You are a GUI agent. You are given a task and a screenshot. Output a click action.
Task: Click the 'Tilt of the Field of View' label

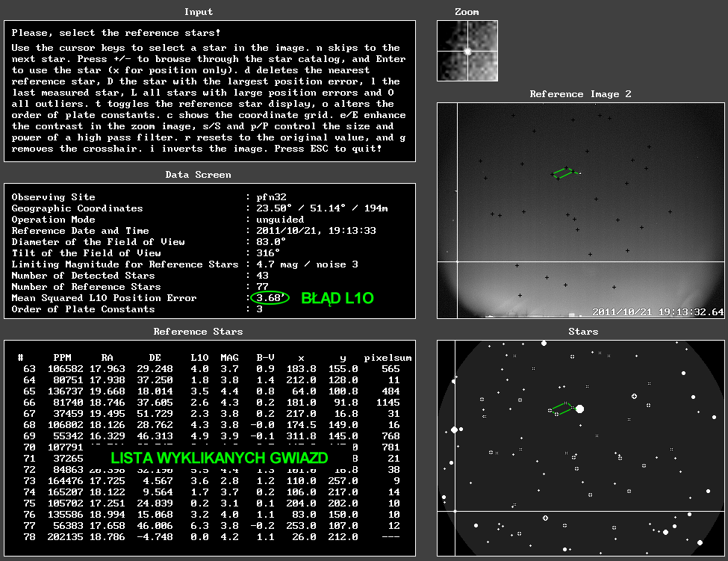[x=87, y=252]
